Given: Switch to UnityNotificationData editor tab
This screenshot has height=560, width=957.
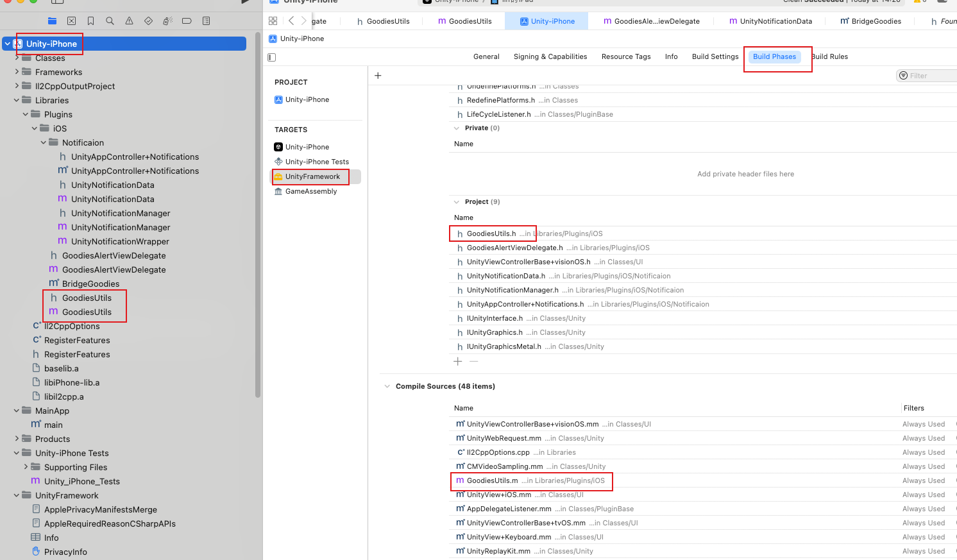Looking at the screenshot, I should click(x=770, y=21).
